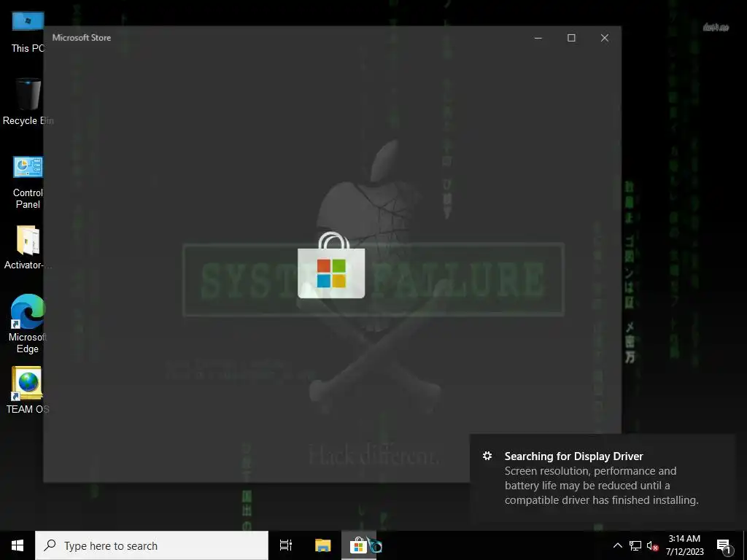Open the This PC desktop icon

[28, 31]
